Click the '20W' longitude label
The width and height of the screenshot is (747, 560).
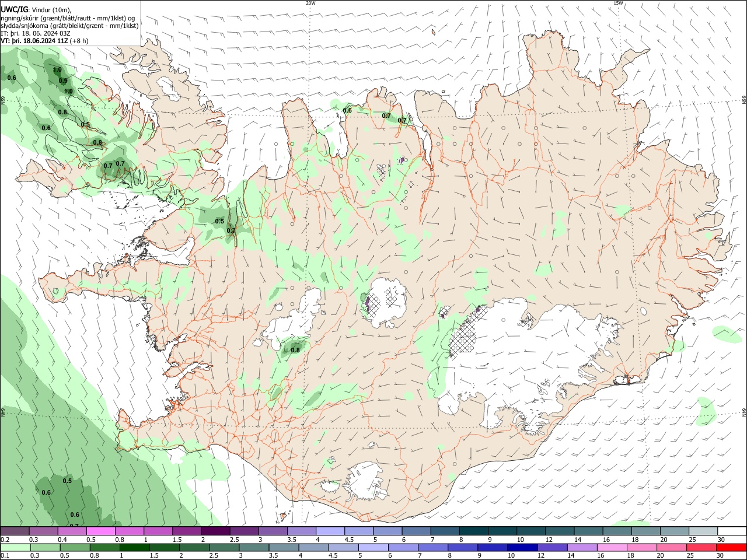[310, 3]
